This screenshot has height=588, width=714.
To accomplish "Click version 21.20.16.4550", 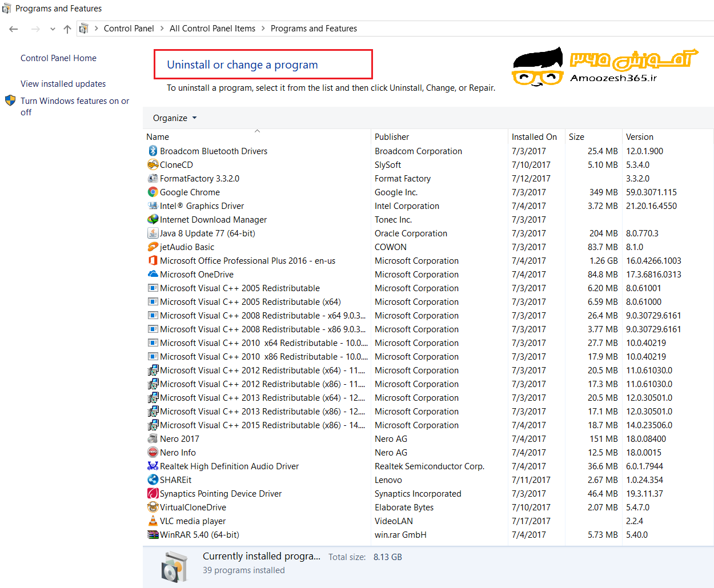I will coord(651,206).
